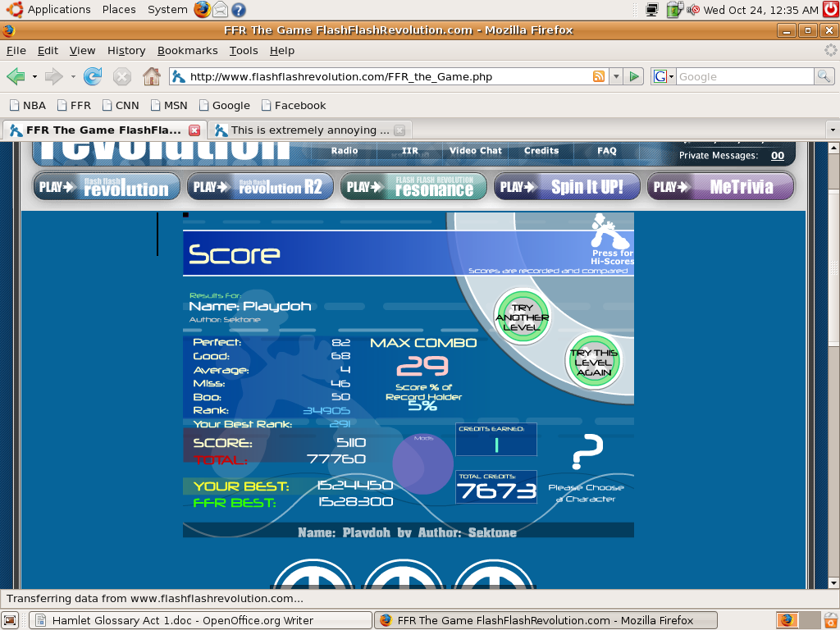Click the Google search input field
The width and height of the screenshot is (840, 630).
point(743,76)
